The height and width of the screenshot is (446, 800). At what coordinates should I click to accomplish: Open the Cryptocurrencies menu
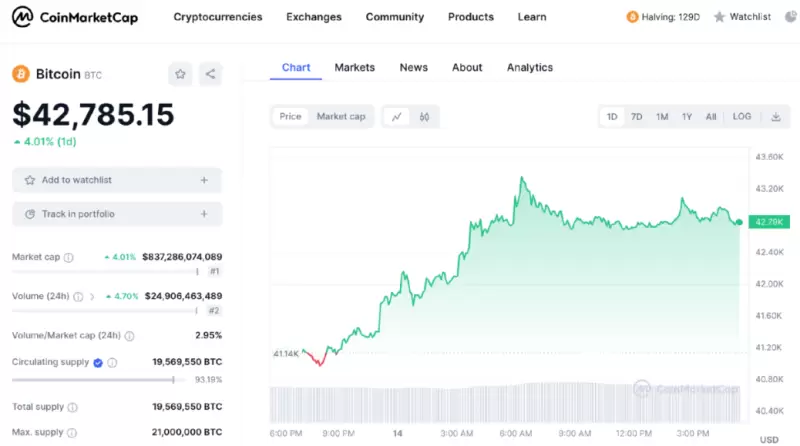pyautogui.click(x=218, y=17)
